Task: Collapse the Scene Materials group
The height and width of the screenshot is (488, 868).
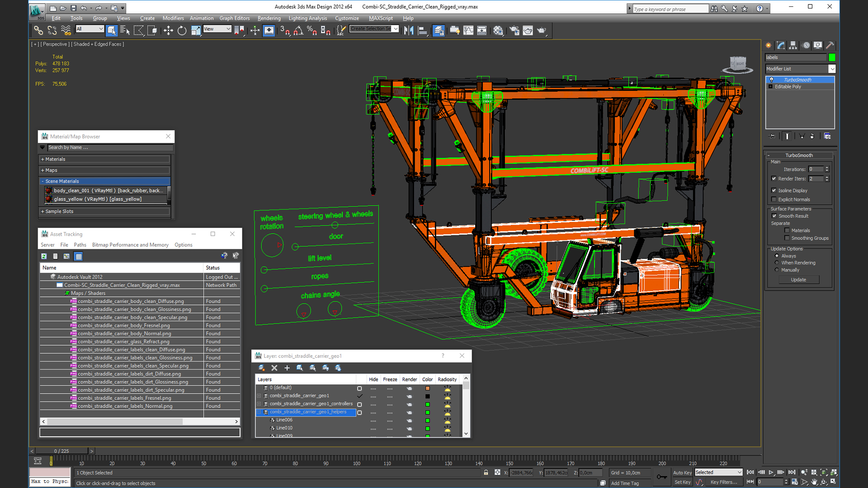Action: [104, 181]
